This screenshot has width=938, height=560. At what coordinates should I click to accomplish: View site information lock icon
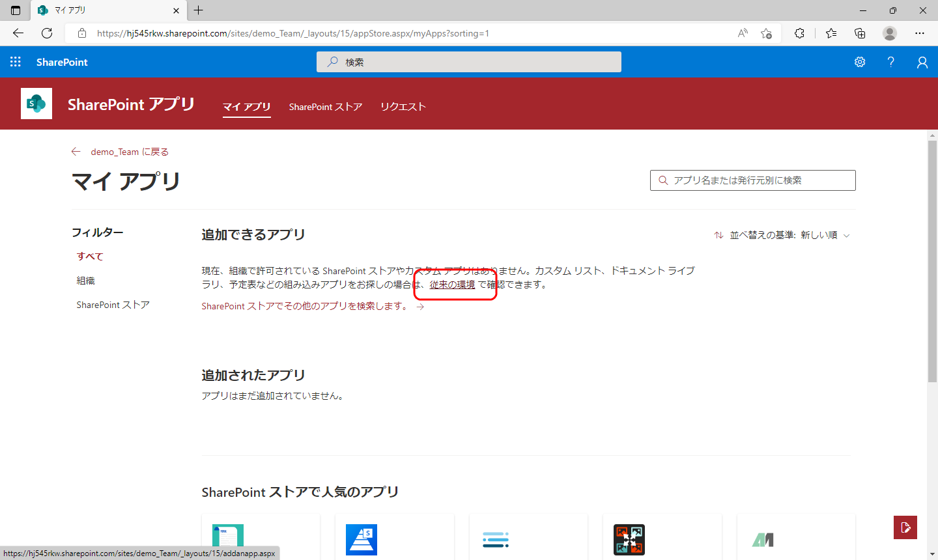point(82,33)
